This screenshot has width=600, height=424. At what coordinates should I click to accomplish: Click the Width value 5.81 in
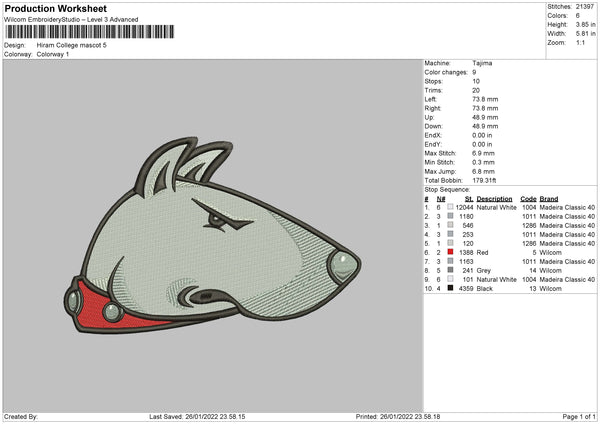[x=585, y=34]
